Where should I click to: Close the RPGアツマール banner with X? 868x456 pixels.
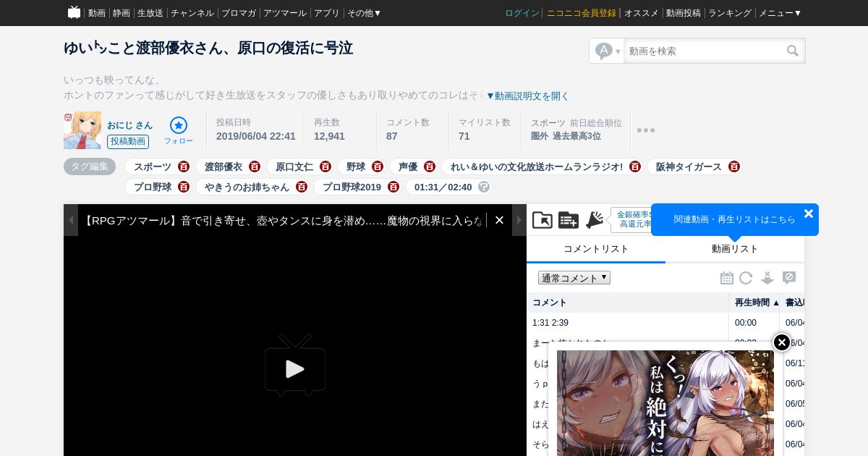(x=499, y=220)
